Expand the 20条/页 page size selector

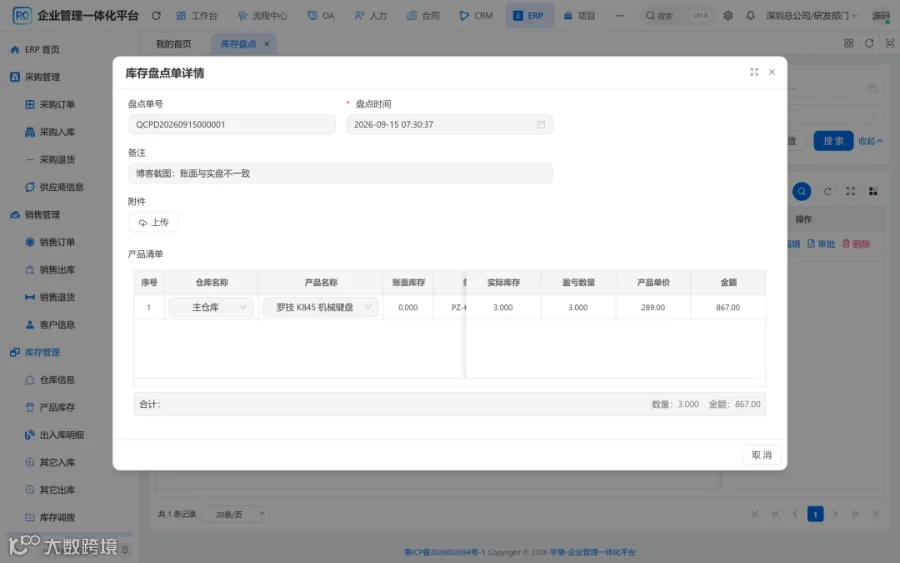coord(237,514)
